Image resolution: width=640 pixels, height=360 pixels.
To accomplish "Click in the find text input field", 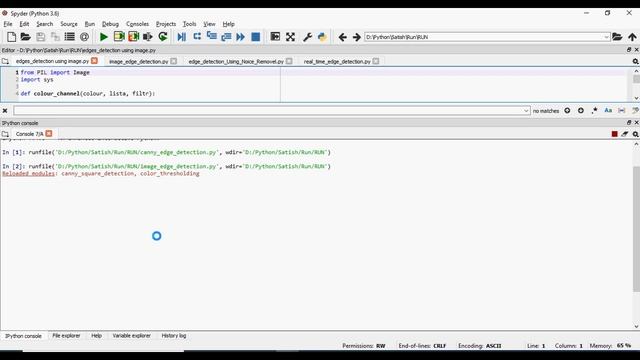I will pos(268,111).
